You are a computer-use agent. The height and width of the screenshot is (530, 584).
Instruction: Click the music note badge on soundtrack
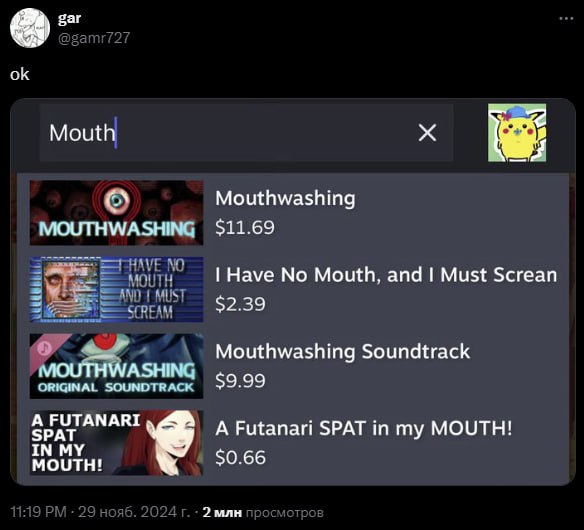pos(45,349)
